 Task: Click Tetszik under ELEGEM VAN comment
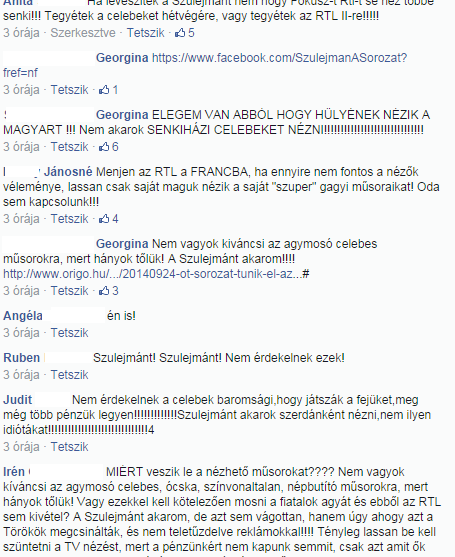69,146
